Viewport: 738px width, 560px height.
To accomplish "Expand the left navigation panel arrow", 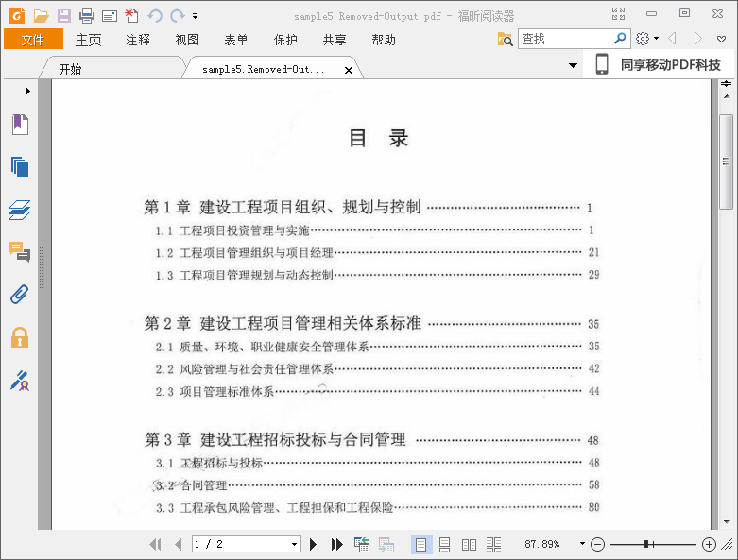I will (x=27, y=92).
